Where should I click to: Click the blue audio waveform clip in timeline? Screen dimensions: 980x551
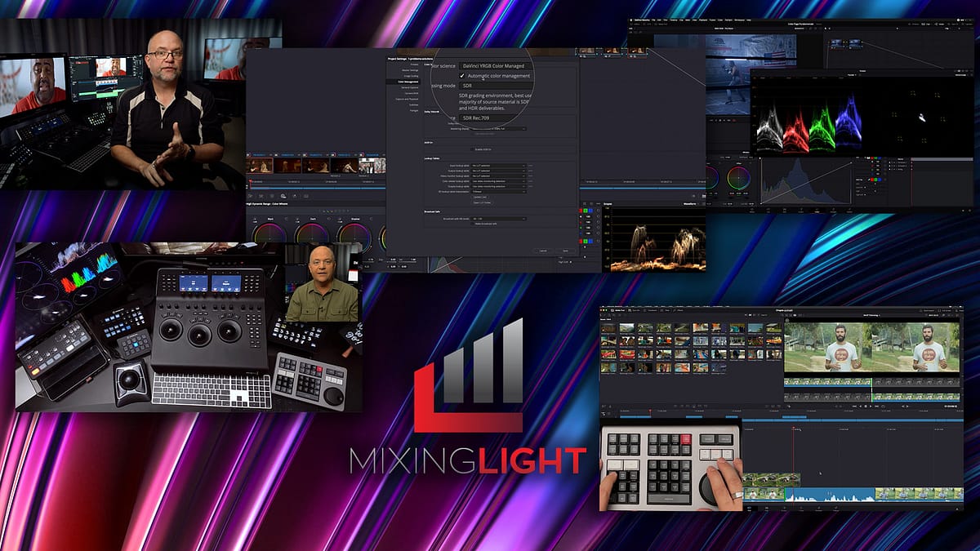[830, 495]
